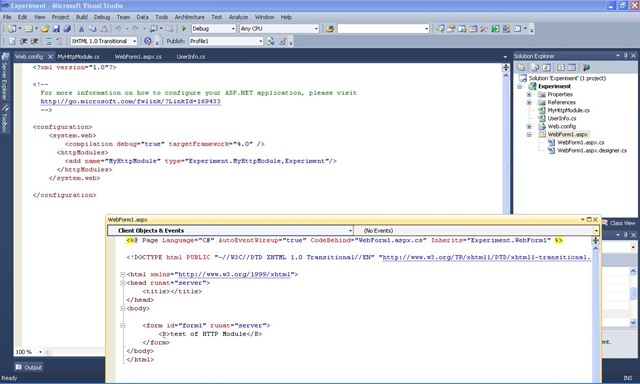The height and width of the screenshot is (384, 640).
Task: Switch to the WebForm1.aspx.cs tab
Action: coord(138,57)
